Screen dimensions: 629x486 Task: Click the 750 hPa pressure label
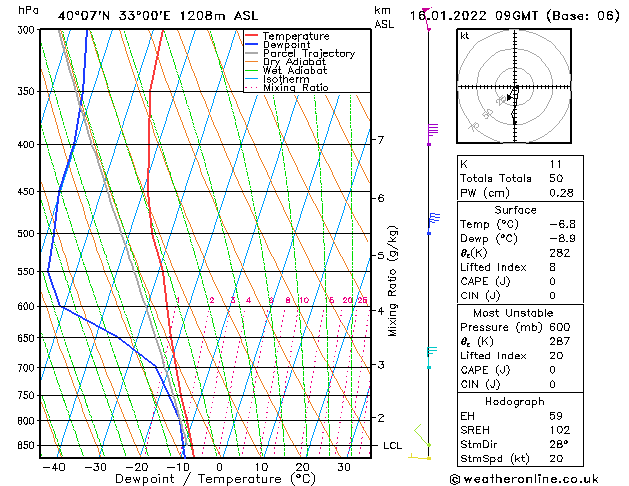click(x=28, y=395)
